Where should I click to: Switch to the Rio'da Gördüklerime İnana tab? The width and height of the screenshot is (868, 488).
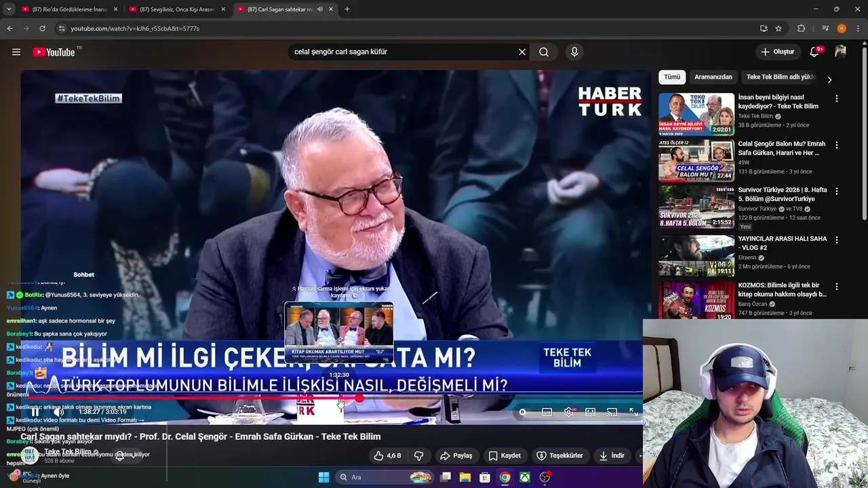68,9
